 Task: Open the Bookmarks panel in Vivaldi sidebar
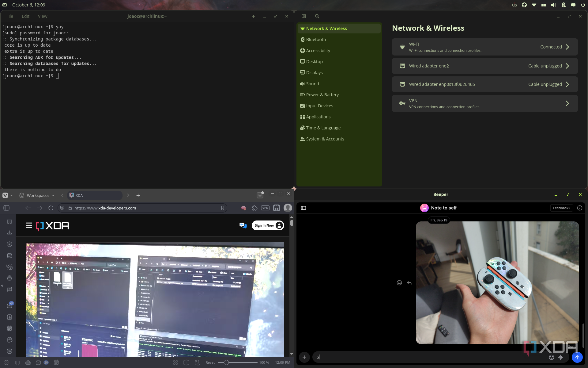tap(9, 221)
